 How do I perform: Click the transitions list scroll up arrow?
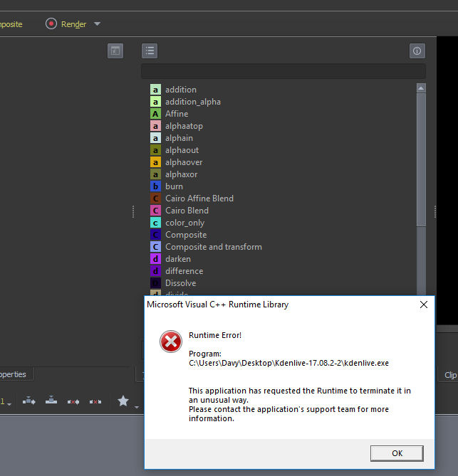click(421, 88)
